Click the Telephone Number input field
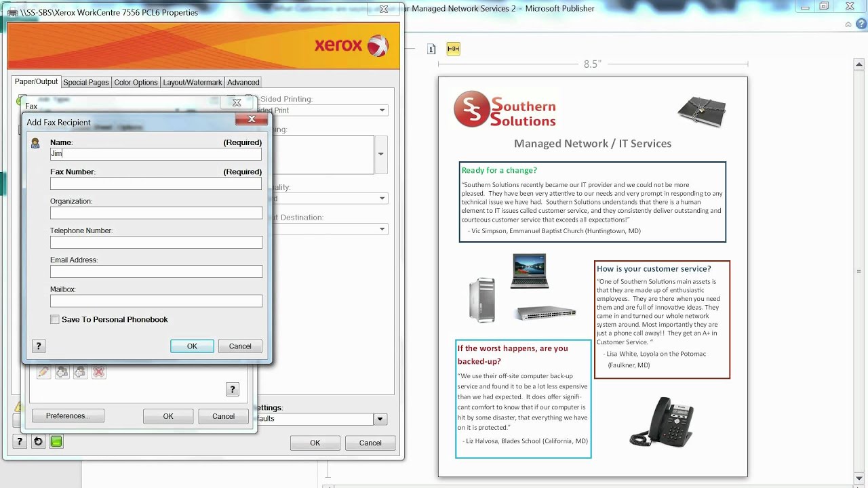Screen dimensions: 868x488 click(156, 242)
